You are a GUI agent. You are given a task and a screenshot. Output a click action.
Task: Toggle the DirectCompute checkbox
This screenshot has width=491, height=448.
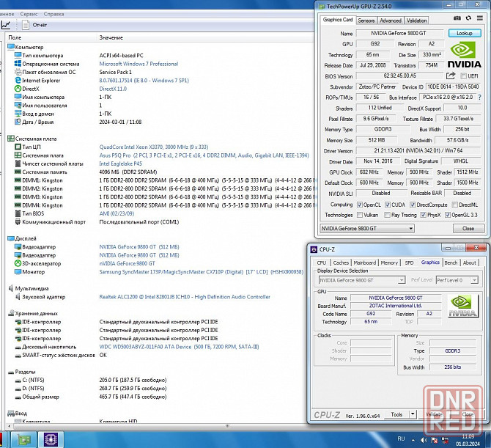coord(413,205)
